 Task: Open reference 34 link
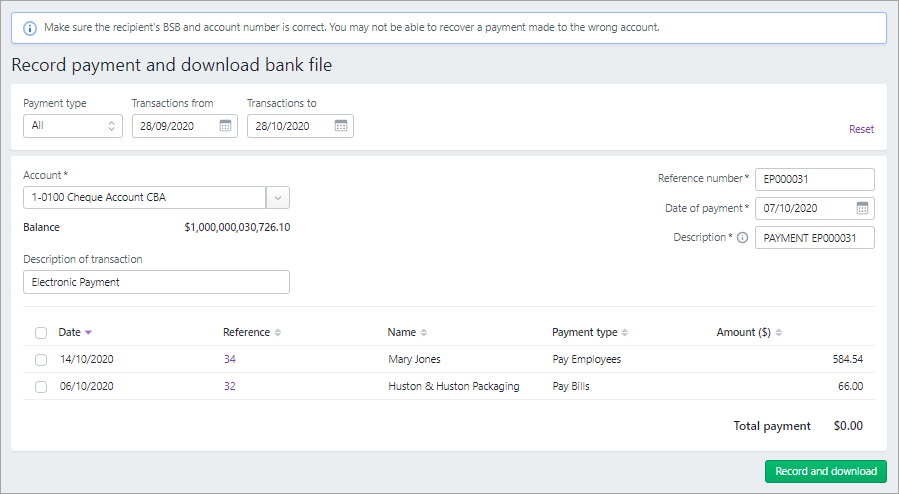[x=229, y=359]
